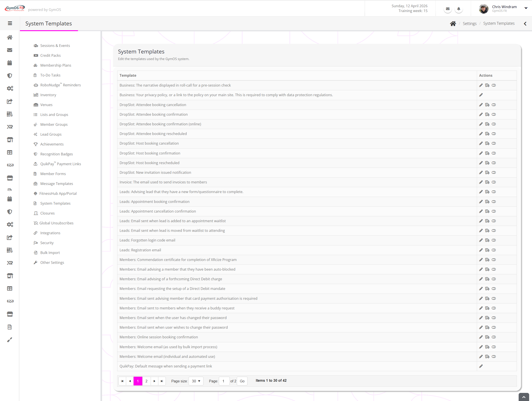Open the Page size dropdown

[x=196, y=381]
